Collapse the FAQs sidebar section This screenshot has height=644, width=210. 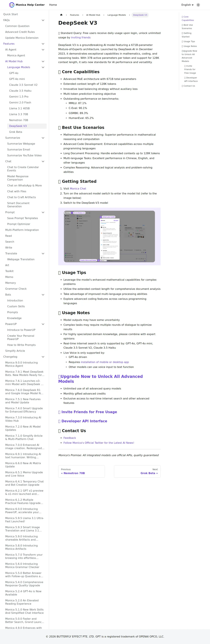(43, 20)
